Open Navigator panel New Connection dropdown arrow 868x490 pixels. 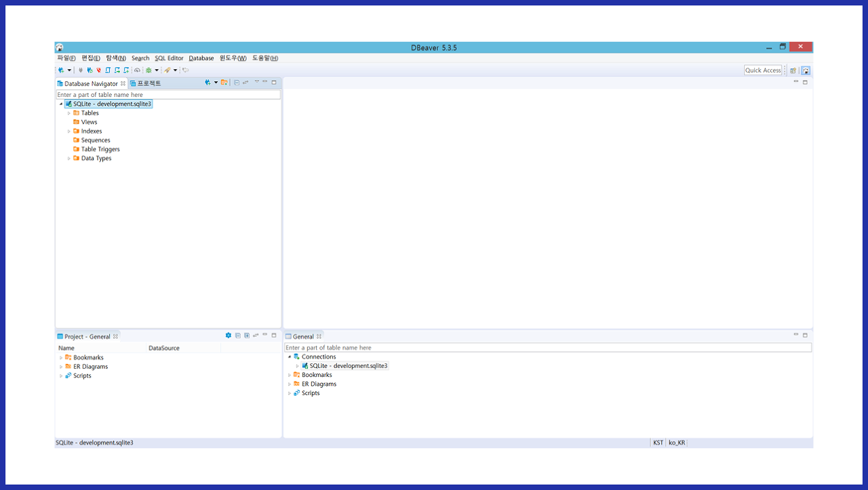pos(216,82)
